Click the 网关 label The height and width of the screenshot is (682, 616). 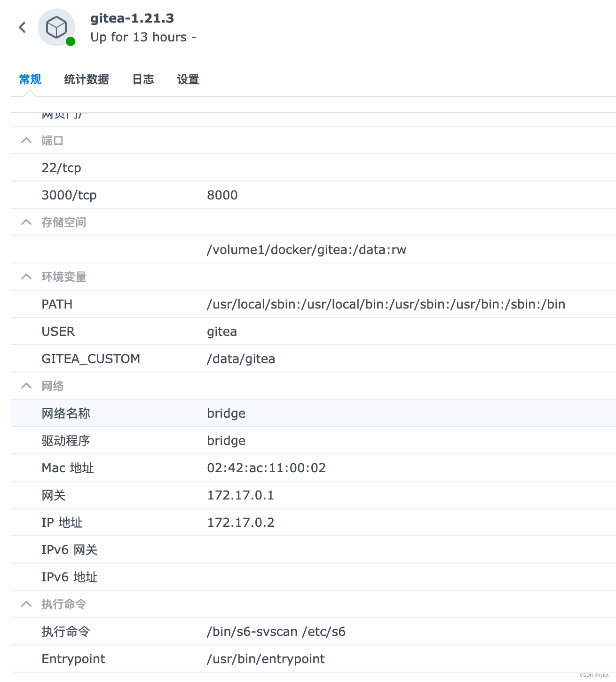54,495
